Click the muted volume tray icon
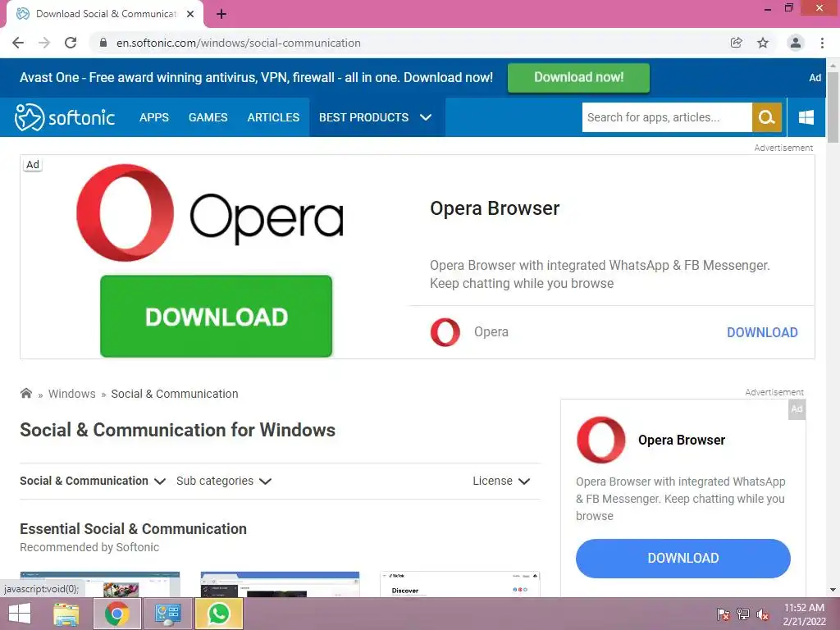 (x=763, y=614)
